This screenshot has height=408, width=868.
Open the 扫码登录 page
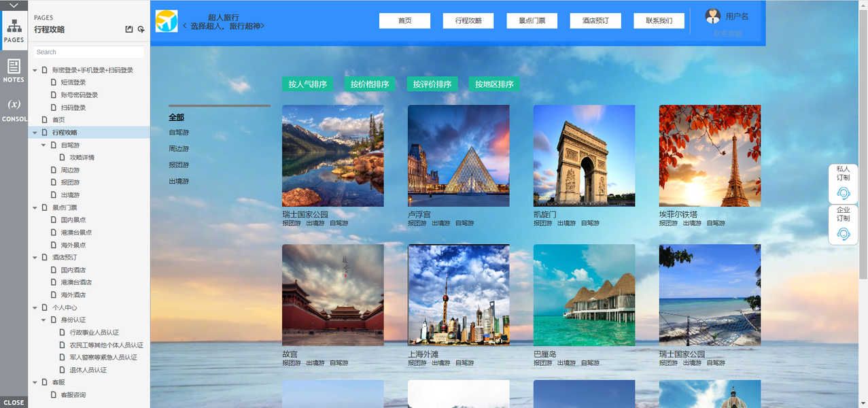[x=73, y=107]
